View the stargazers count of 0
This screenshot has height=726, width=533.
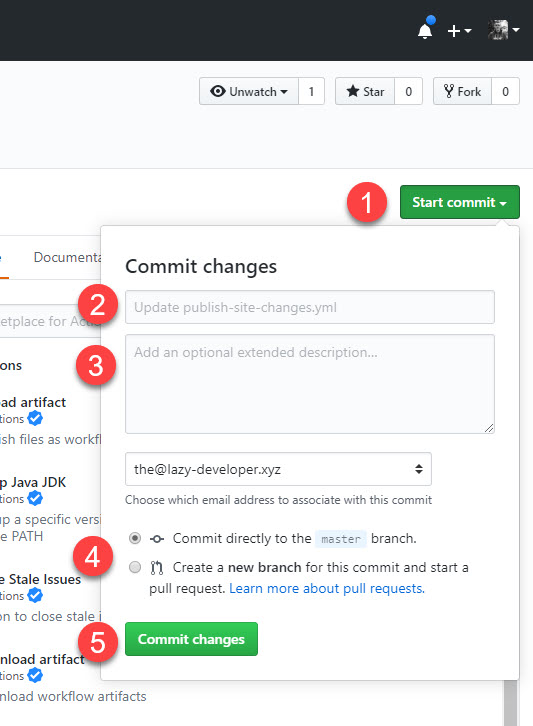click(x=408, y=92)
